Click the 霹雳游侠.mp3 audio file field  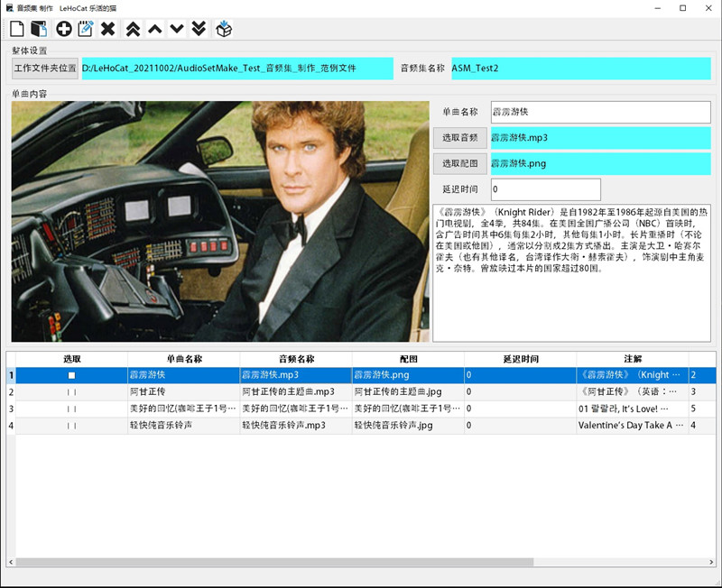[600, 138]
